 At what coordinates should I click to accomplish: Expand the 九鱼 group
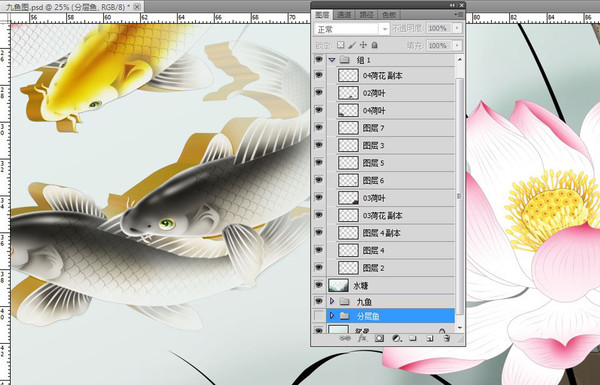332,302
